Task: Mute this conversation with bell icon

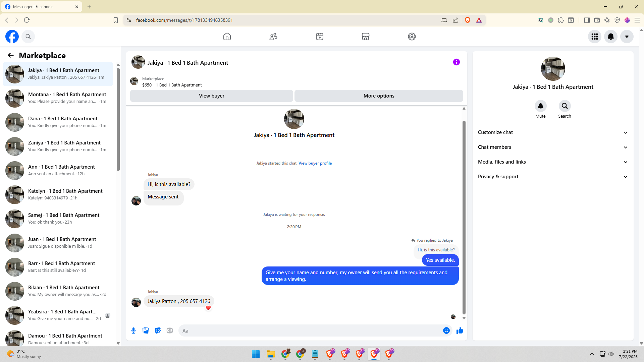Action: click(x=541, y=106)
